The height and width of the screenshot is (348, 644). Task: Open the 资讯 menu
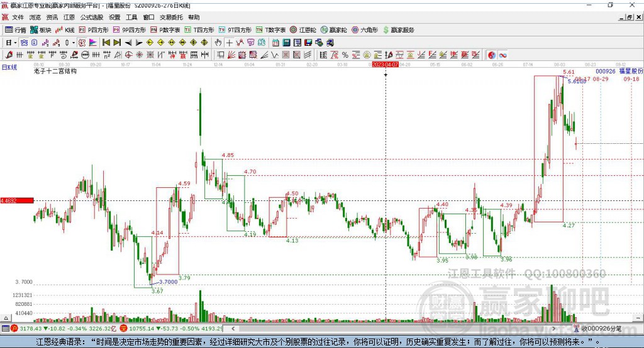52,17
